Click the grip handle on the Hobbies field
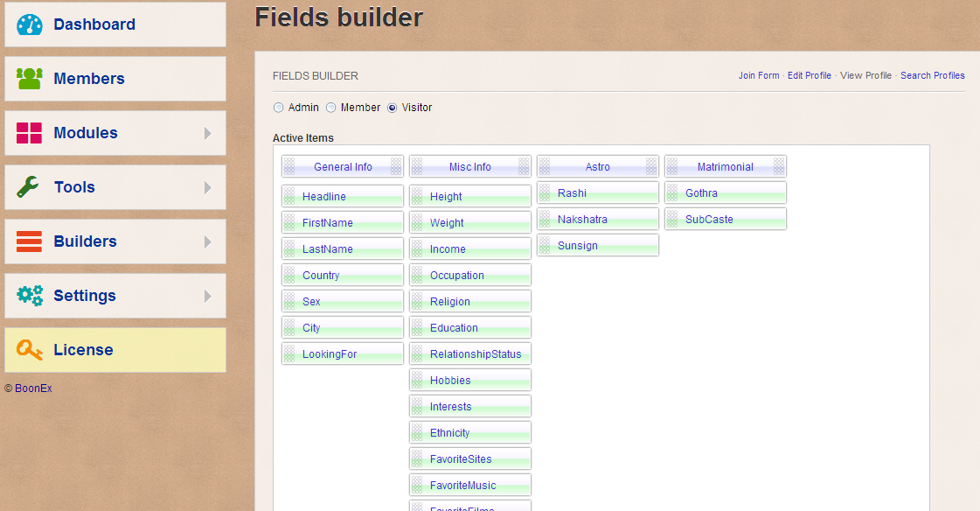 [417, 380]
